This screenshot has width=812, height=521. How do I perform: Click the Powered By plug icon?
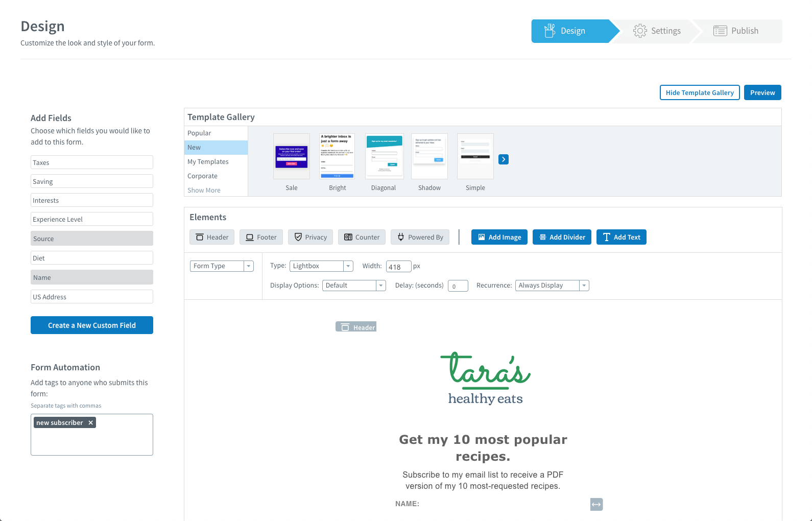click(x=401, y=237)
